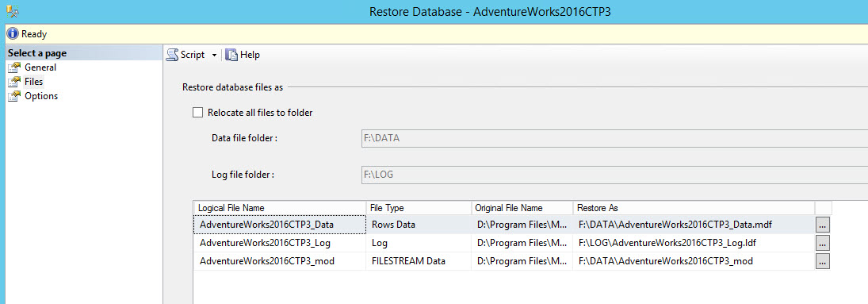
Task: Select AdventureWorks2016CTP3_Log logical file cell
Action: pyautogui.click(x=280, y=243)
